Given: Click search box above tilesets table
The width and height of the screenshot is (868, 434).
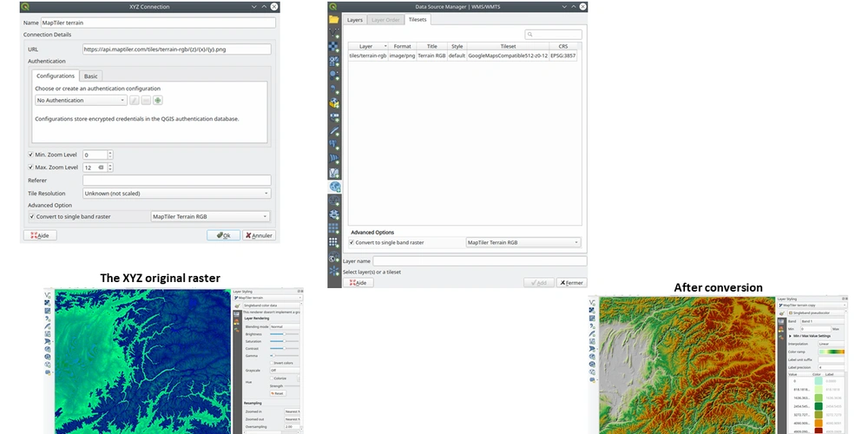Looking at the screenshot, I should tap(553, 35).
